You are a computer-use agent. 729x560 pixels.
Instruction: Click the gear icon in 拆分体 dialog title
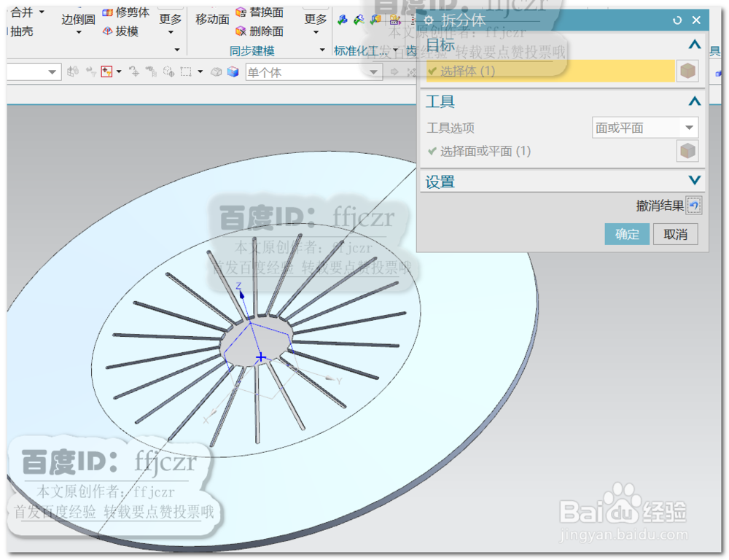click(429, 20)
